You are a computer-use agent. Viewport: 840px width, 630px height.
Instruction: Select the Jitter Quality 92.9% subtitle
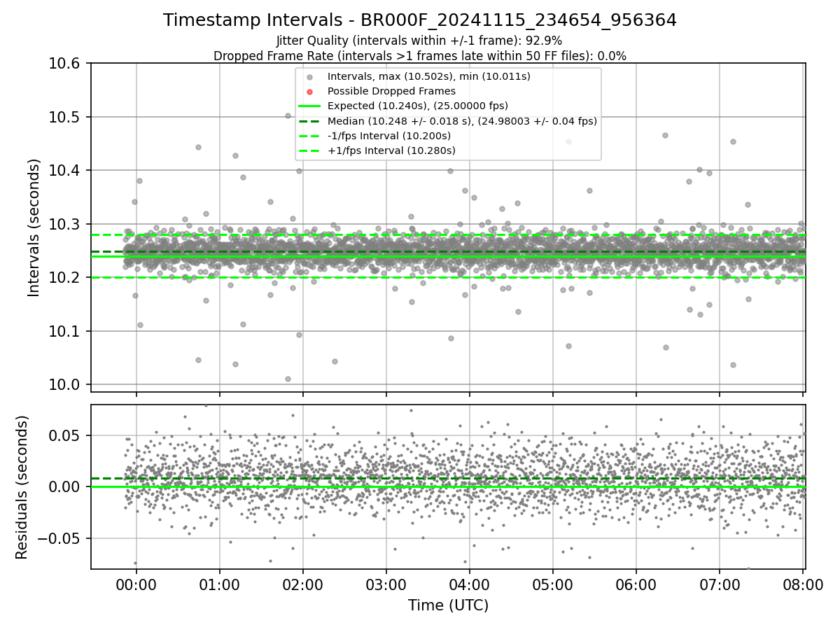[419, 41]
